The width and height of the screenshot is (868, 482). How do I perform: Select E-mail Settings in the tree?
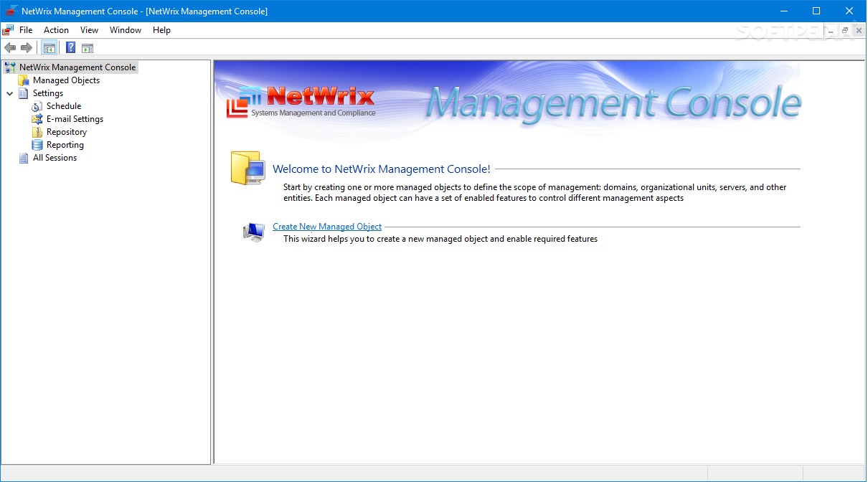(x=75, y=119)
